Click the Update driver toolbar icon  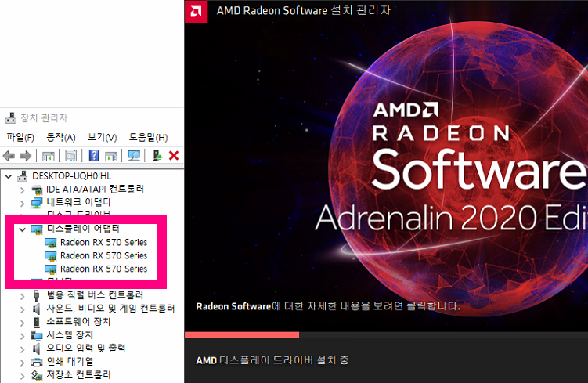coord(157,156)
